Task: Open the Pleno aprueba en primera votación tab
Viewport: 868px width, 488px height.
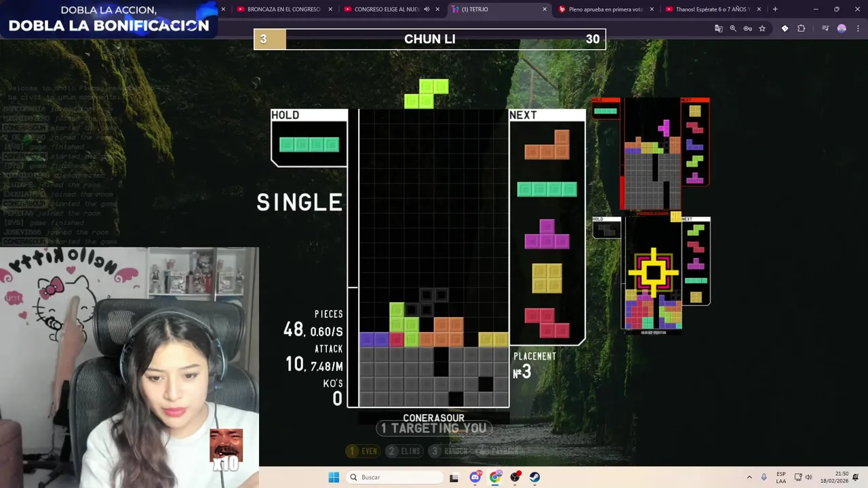Action: [x=606, y=9]
